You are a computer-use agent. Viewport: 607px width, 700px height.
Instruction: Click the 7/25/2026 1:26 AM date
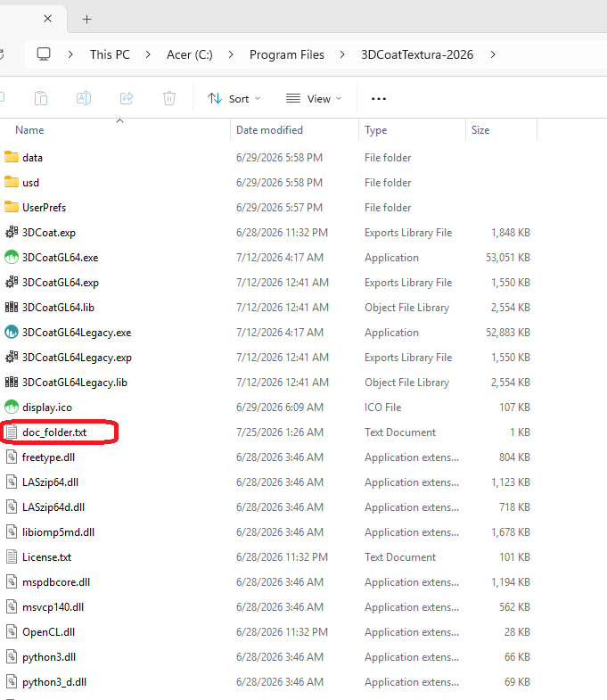[x=280, y=432]
